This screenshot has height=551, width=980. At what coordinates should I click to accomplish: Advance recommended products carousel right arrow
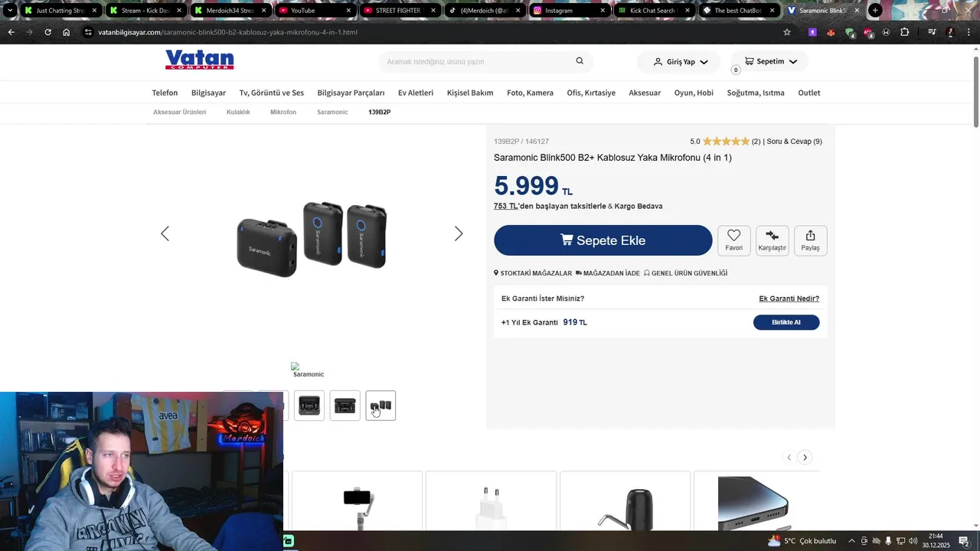click(x=805, y=458)
